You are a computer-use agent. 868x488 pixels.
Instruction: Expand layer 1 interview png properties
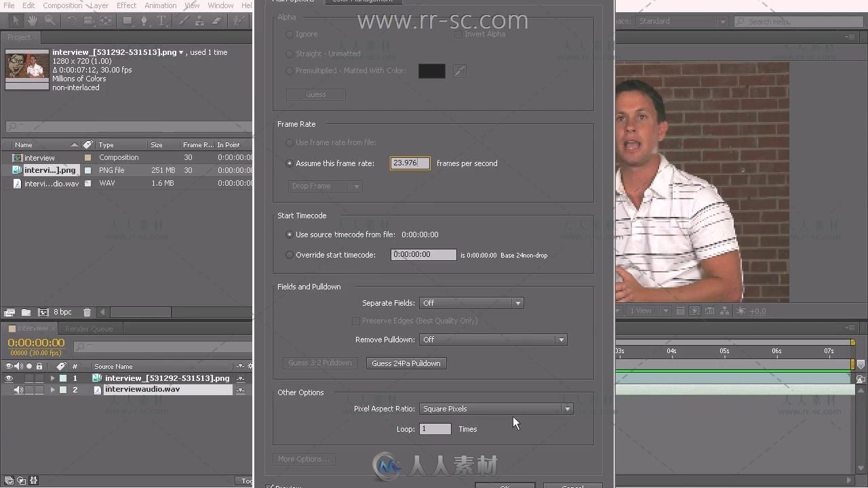click(52, 378)
